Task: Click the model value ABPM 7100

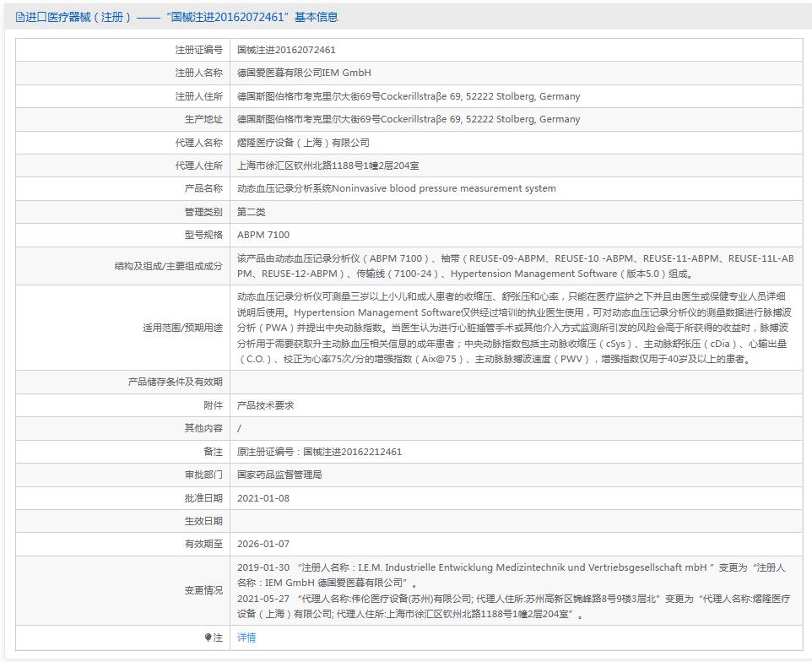Action: coord(263,235)
